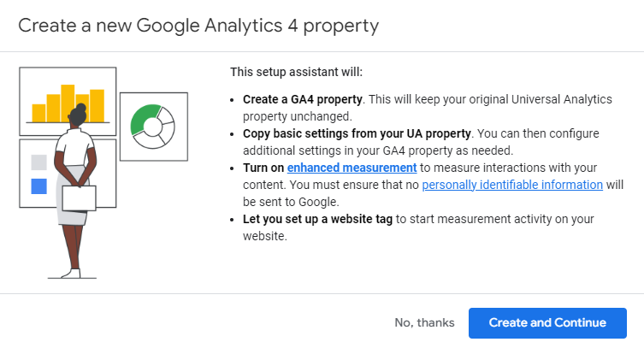Click the green donut chart graphic
The width and height of the screenshot is (644, 348).
(x=152, y=127)
